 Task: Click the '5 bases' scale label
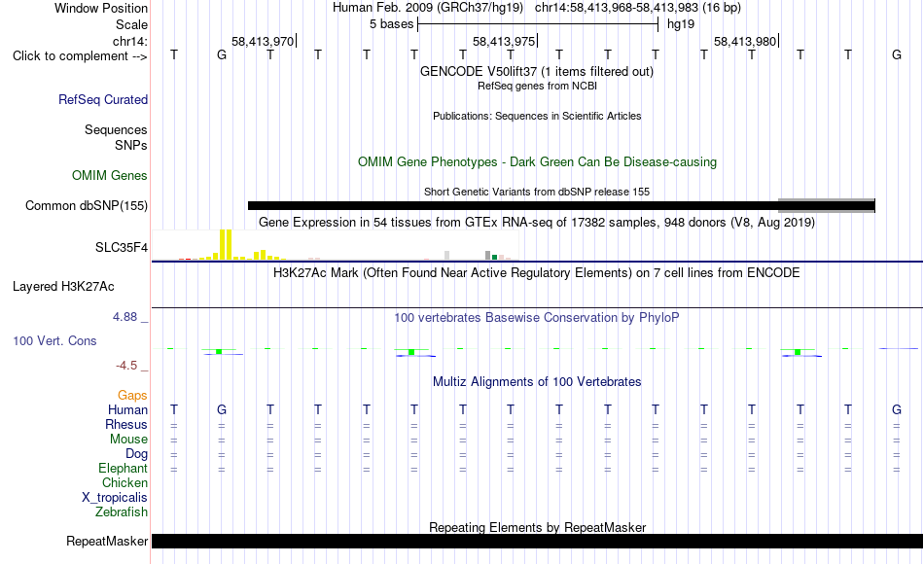(391, 24)
